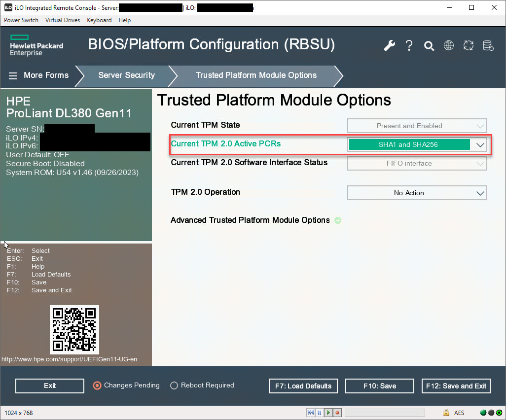Click the padlock encryption icon in status bar
This screenshot has width=506, height=420.
click(446, 413)
